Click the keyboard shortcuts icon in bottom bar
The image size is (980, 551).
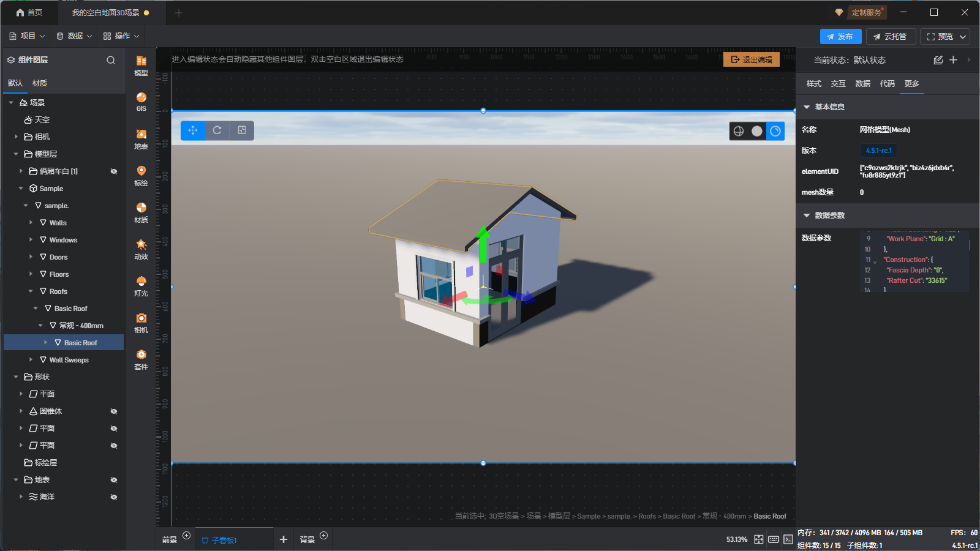774,539
